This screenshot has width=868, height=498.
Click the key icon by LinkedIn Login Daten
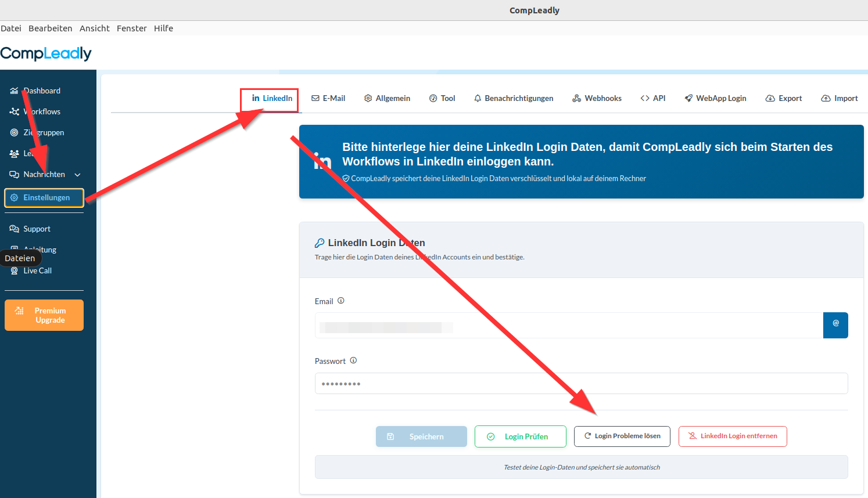[320, 243]
